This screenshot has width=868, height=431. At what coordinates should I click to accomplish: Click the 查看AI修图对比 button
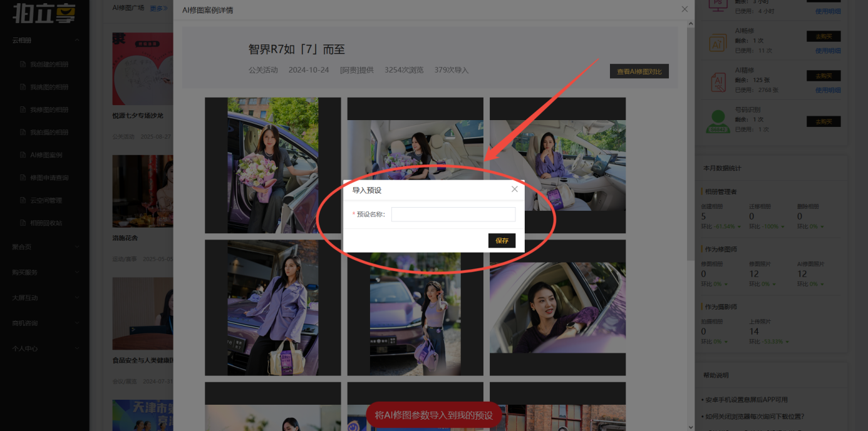[639, 71]
